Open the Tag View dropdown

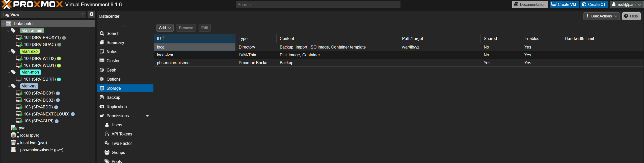pyautogui.click(x=82, y=14)
